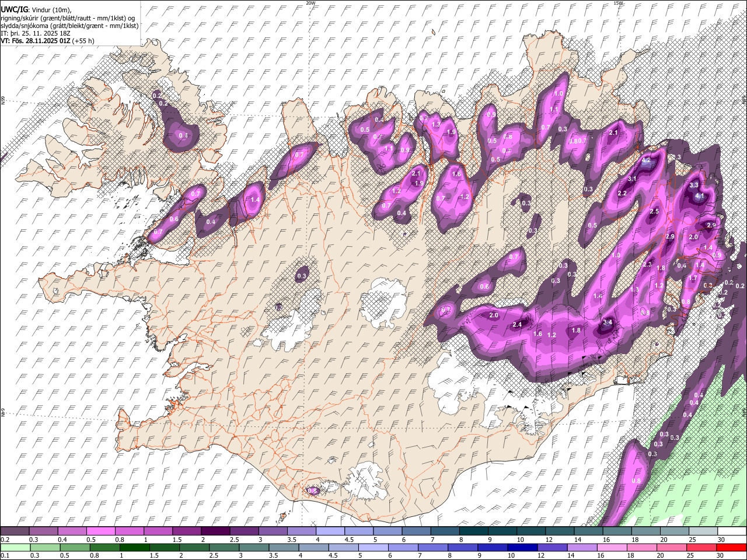Image resolution: width=747 pixels, height=560 pixels.
Task: Click the 'rigning/skúrir' description line in header
Action: coord(68,18)
